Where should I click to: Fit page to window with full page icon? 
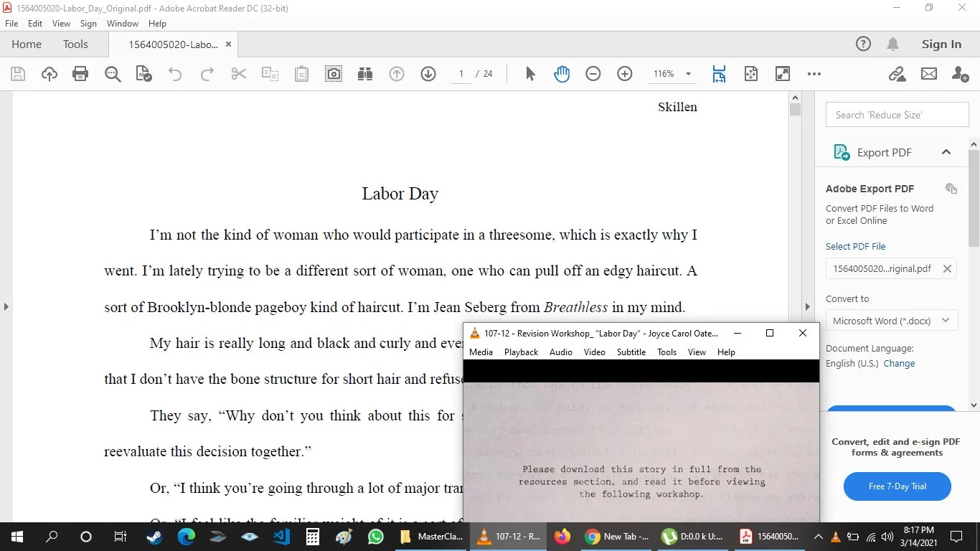point(751,74)
